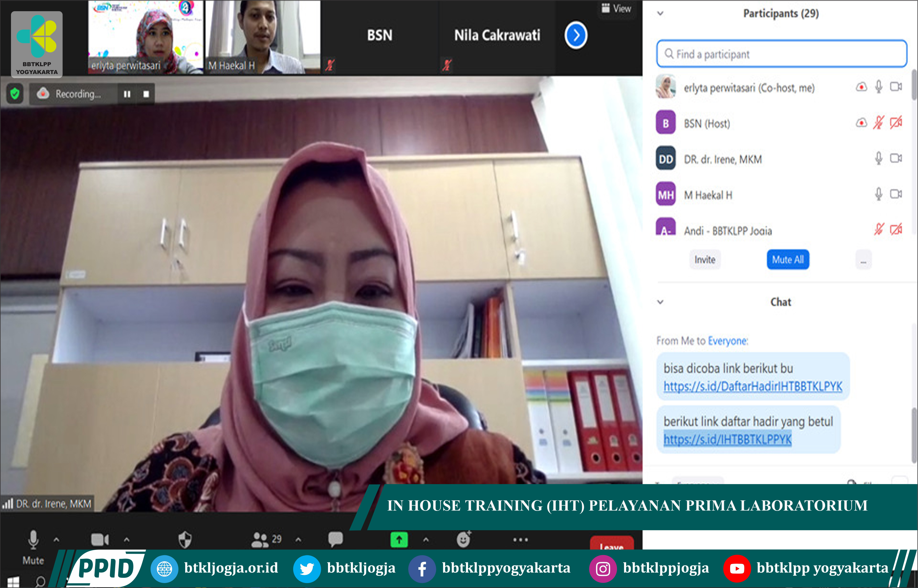Click BSN host recording indicator icon
This screenshot has width=918, height=588.
click(861, 123)
